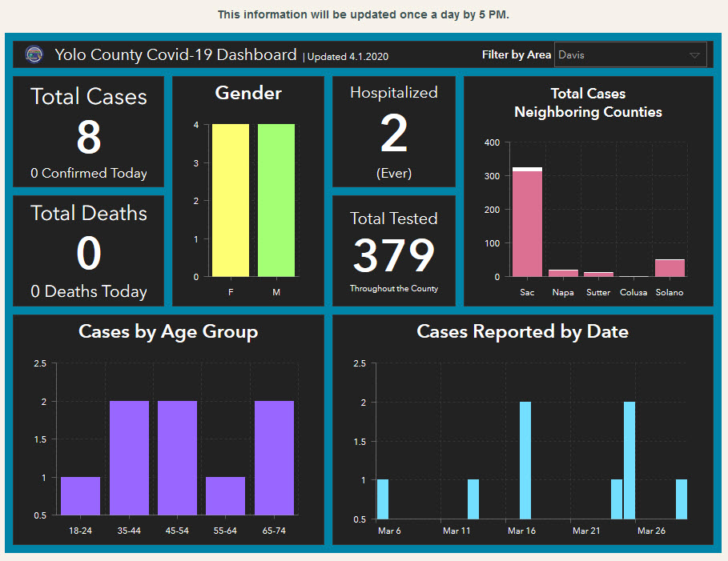The height and width of the screenshot is (561, 728).
Task: Click the Yolo County seal icon
Action: point(34,54)
